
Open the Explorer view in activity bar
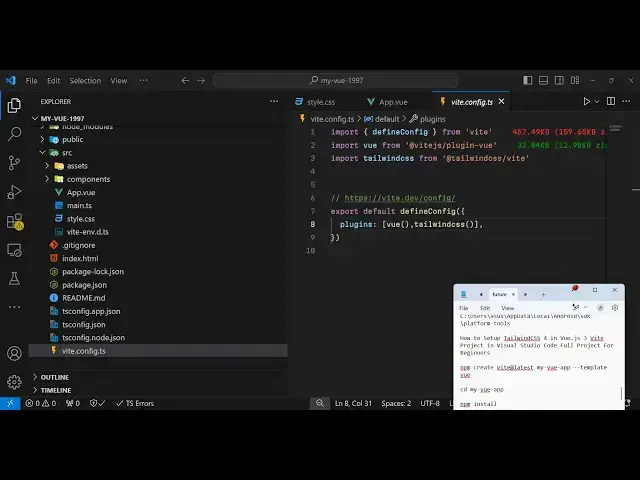(14, 105)
